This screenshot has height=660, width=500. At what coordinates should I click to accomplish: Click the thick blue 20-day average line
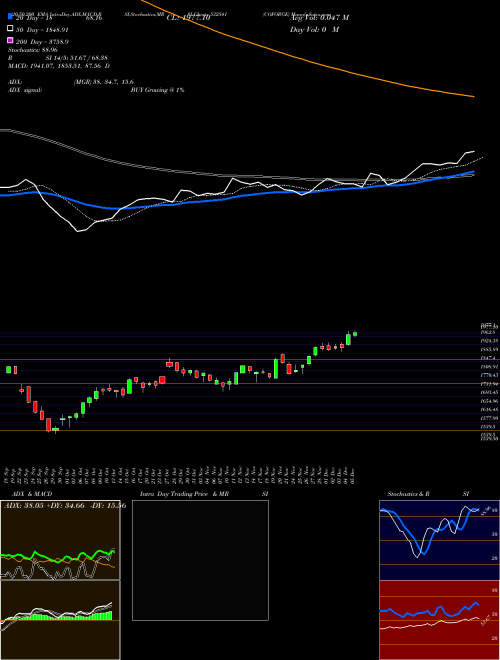pyautogui.click(x=236, y=197)
